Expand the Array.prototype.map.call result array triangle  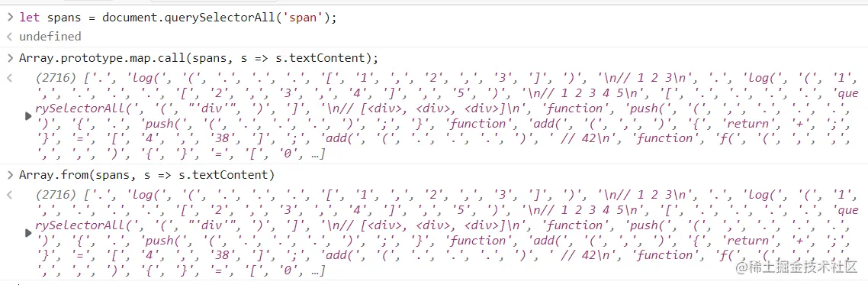coord(27,116)
